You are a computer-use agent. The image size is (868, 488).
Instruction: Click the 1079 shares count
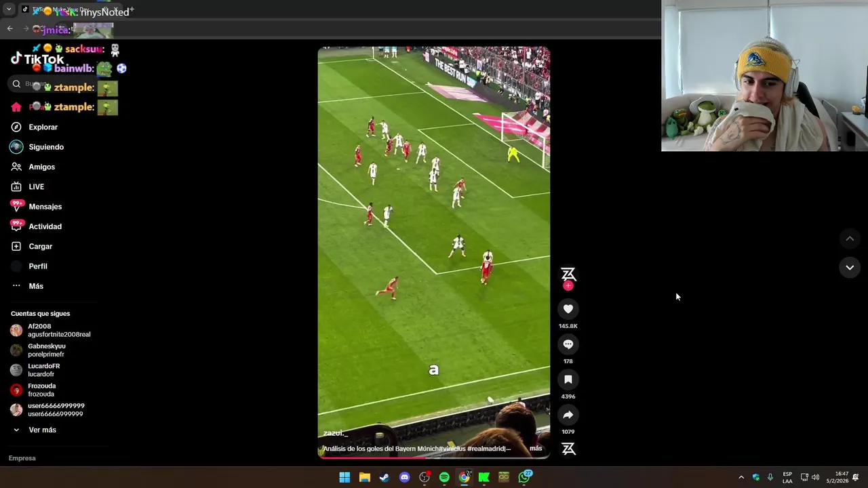point(568,432)
